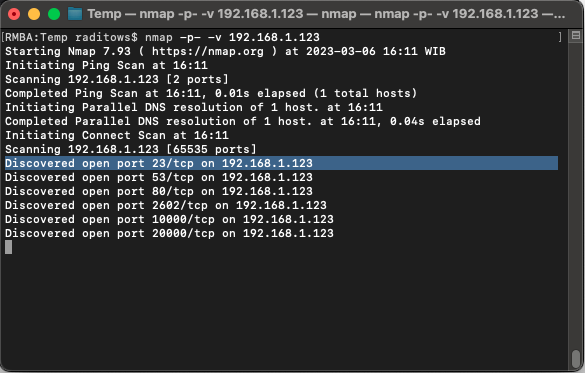Viewport: 585px width, 373px height.
Task: Click the line showing open port 20000/tcp
Action: click(169, 233)
